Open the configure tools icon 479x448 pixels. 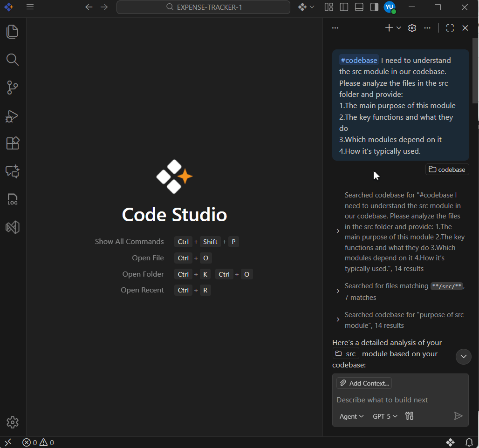tap(410, 416)
